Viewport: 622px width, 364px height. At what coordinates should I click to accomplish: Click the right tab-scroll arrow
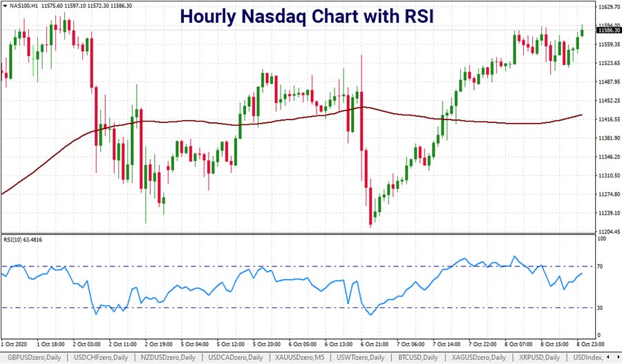[x=618, y=357]
